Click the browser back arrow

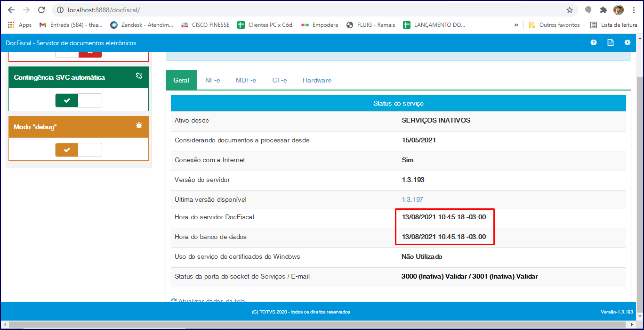coord(11,10)
